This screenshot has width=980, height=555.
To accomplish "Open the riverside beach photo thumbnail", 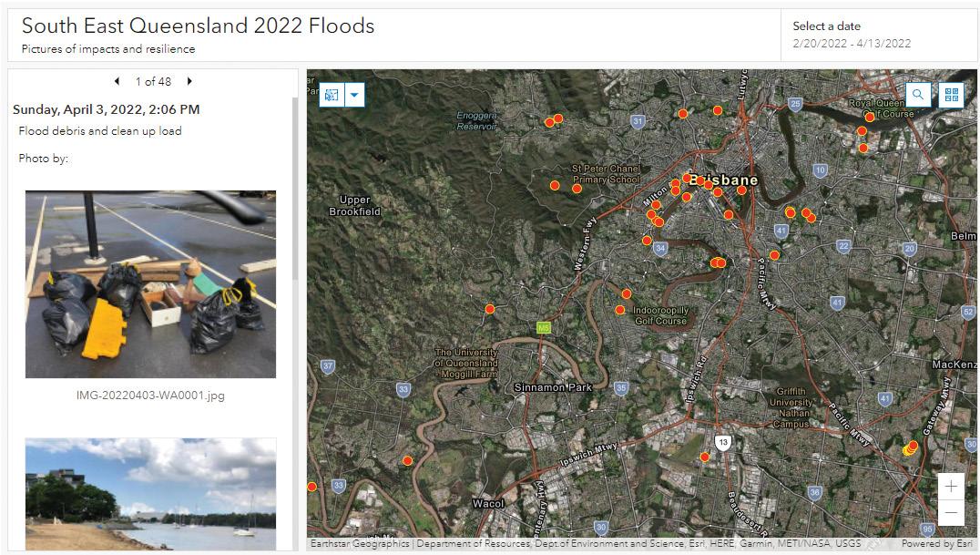I will point(150,493).
